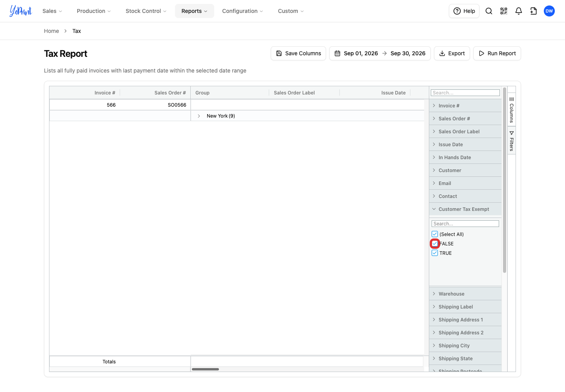Go to the Home breadcrumb
Image resolution: width=565 pixels, height=392 pixels.
click(51, 31)
